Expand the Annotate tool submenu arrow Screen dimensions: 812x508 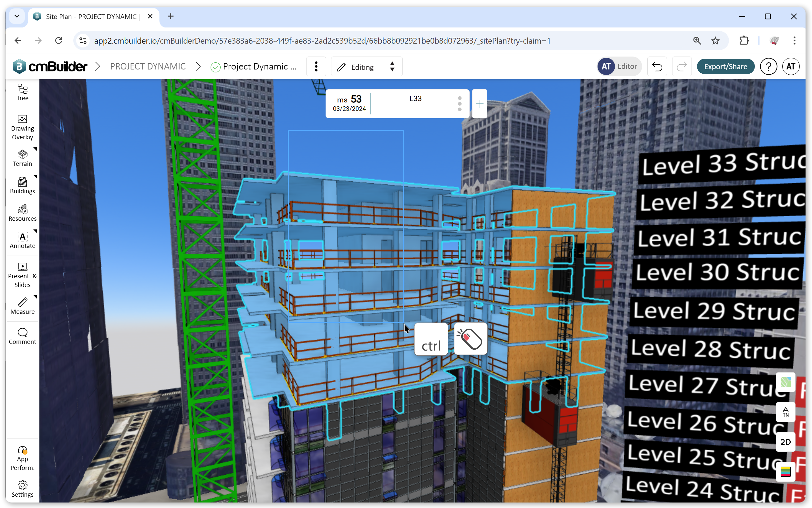point(35,231)
